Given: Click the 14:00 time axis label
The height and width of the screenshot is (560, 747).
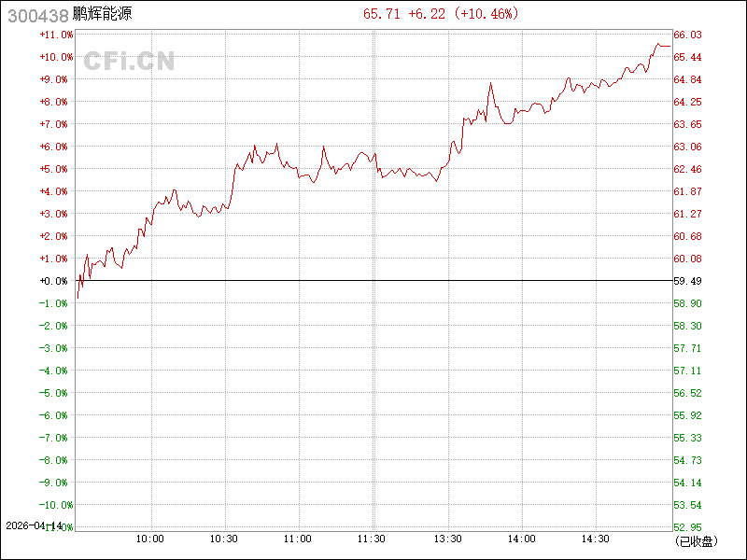Looking at the screenshot, I should pos(521,539).
